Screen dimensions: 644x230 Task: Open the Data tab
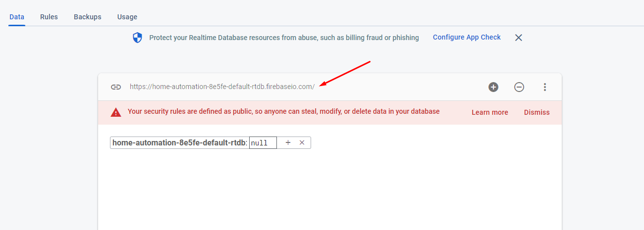(17, 17)
